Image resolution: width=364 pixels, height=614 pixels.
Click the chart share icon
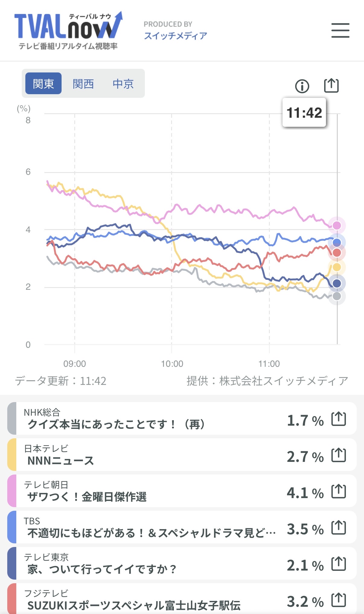click(331, 86)
